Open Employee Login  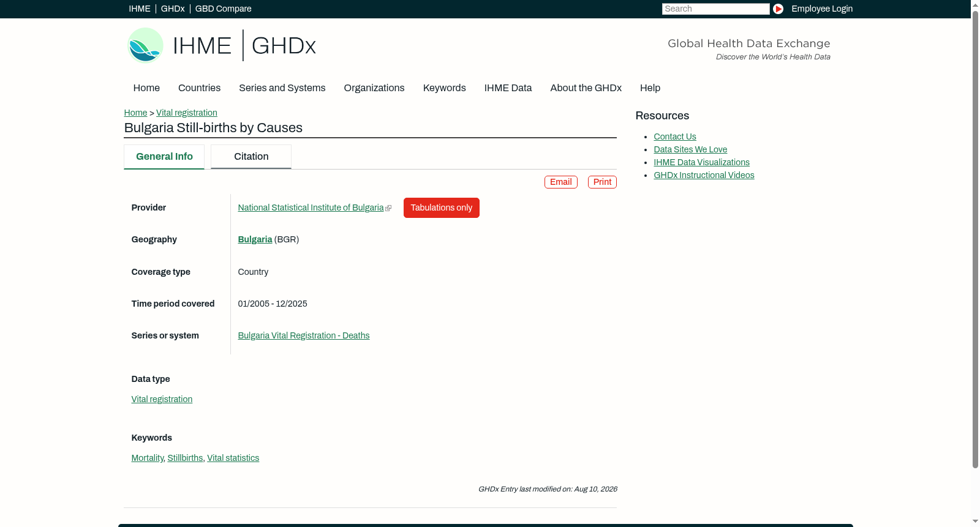[822, 9]
